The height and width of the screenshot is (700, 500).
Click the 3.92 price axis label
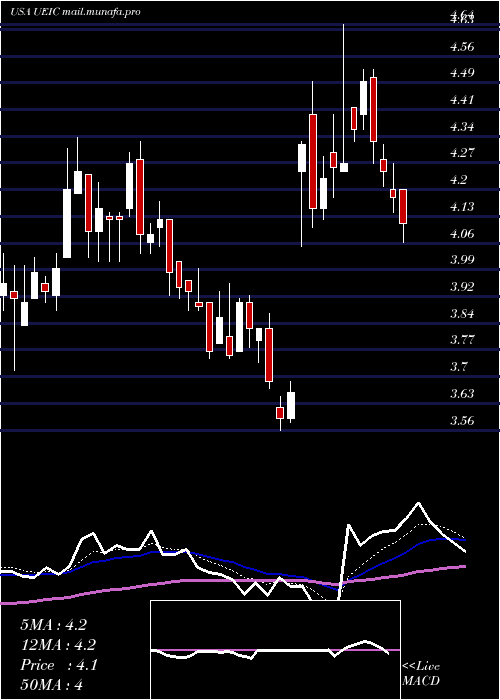coord(463,287)
